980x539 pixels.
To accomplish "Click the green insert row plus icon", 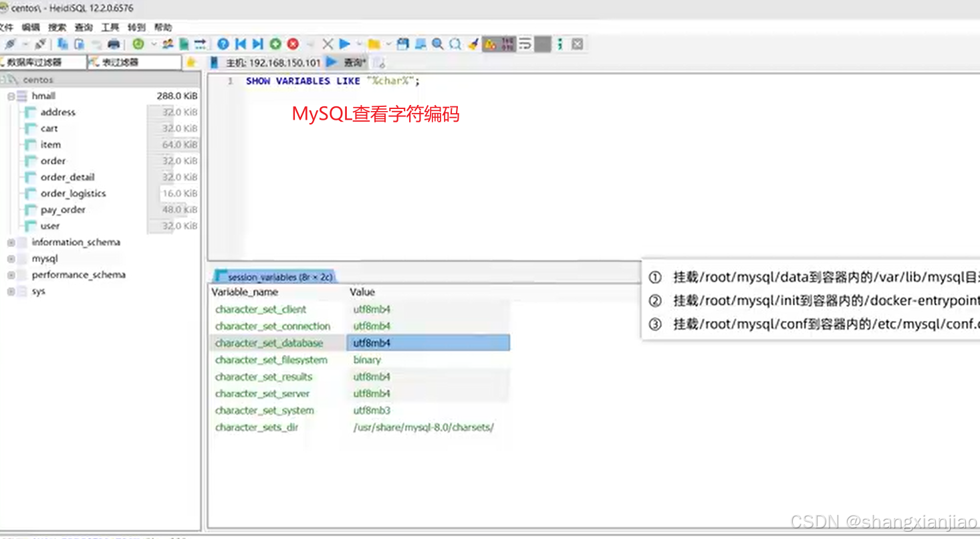I will point(275,43).
